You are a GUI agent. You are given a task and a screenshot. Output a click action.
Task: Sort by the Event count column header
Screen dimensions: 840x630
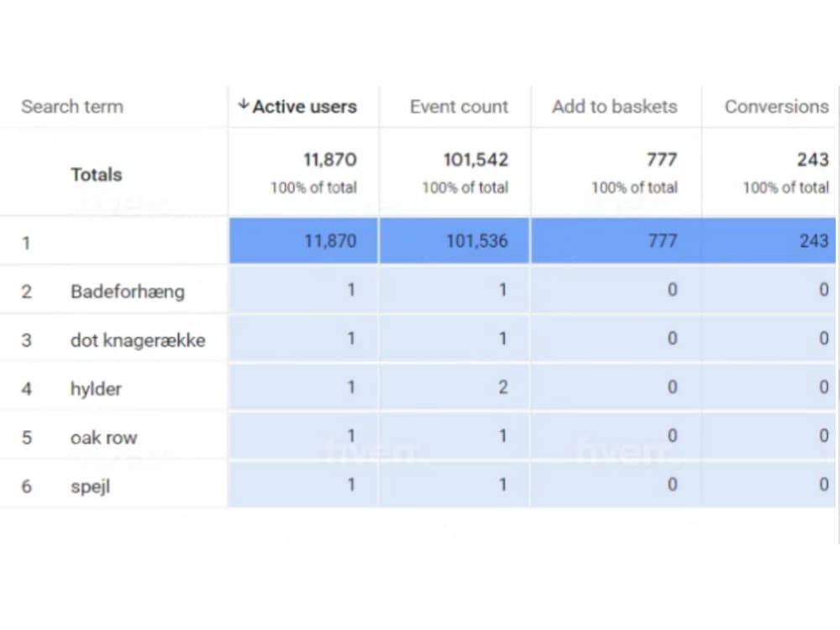click(x=459, y=107)
